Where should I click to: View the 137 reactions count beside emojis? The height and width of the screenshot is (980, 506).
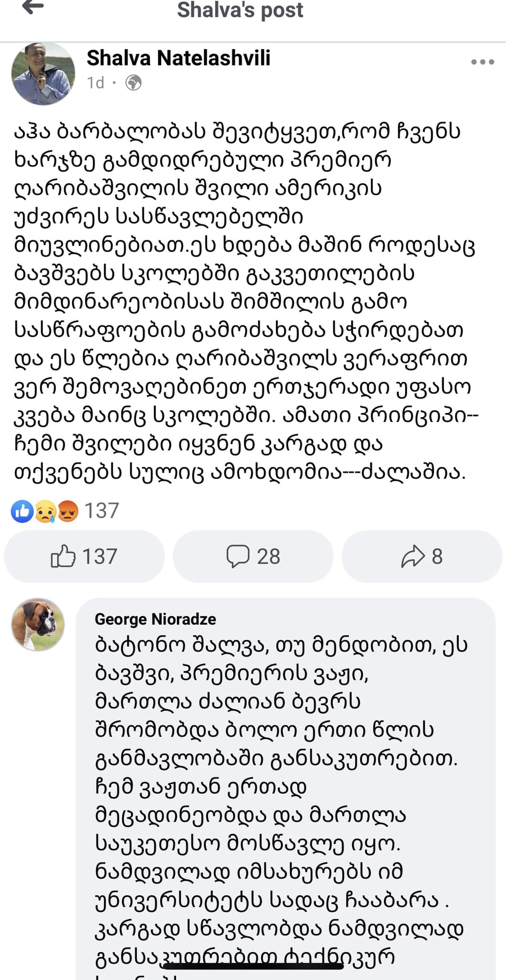101,511
